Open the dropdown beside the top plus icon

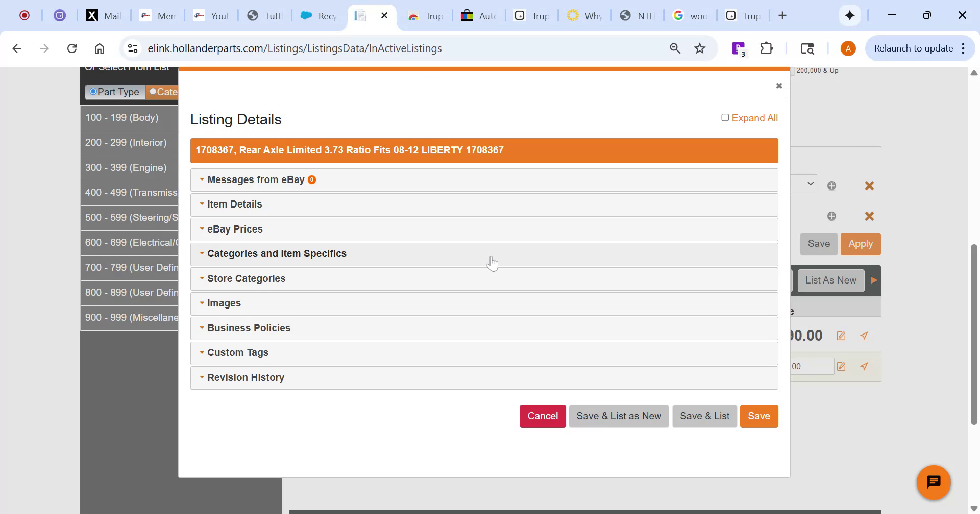[x=811, y=183]
